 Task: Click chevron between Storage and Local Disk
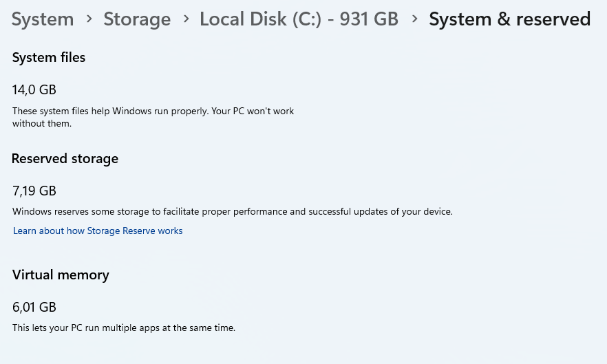point(187,19)
